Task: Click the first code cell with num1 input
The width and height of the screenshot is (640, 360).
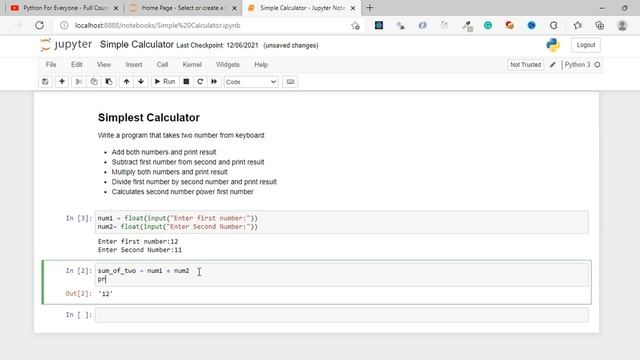Action: [x=342, y=222]
